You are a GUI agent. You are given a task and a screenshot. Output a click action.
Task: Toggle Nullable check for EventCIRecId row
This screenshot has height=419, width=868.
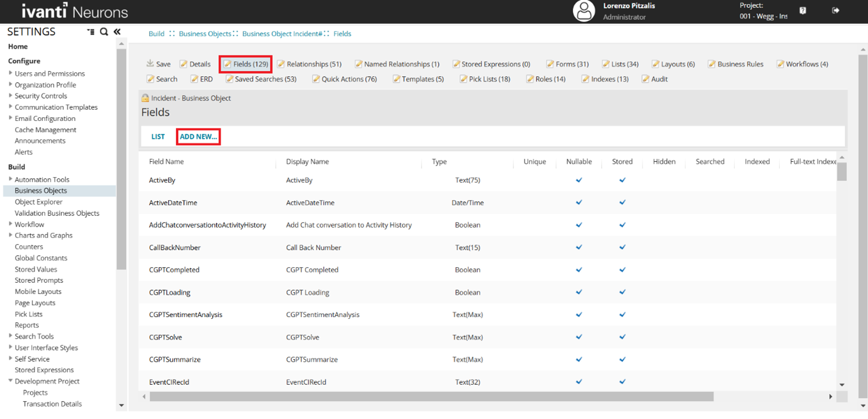(x=579, y=382)
